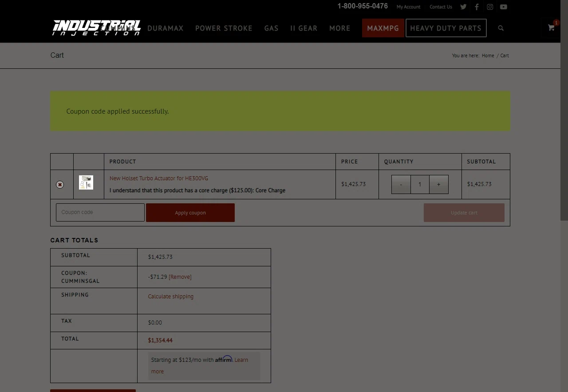The image size is (568, 392).
Task: Click the Core Charge description text
Action: [197, 190]
